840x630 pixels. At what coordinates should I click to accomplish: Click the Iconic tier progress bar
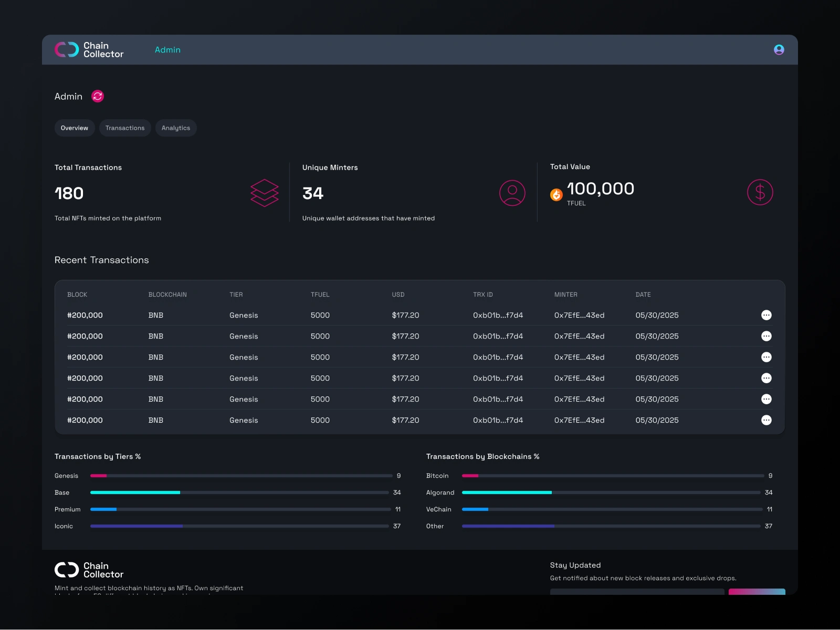[240, 526]
